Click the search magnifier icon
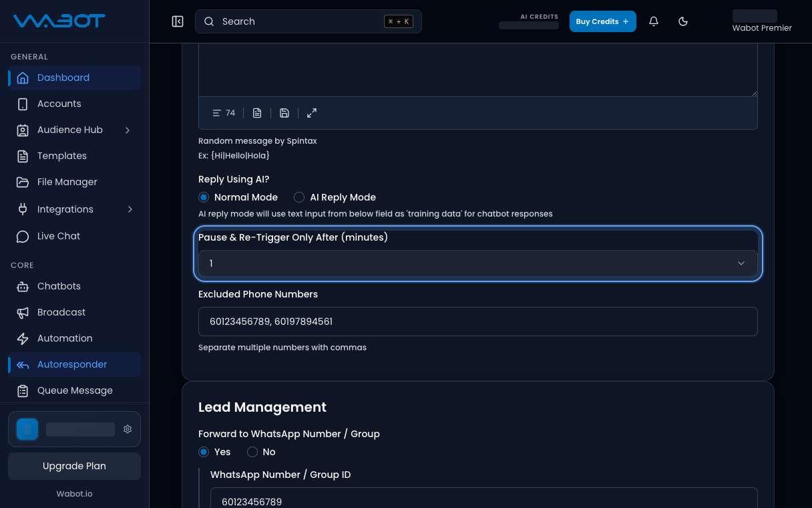 click(x=209, y=21)
